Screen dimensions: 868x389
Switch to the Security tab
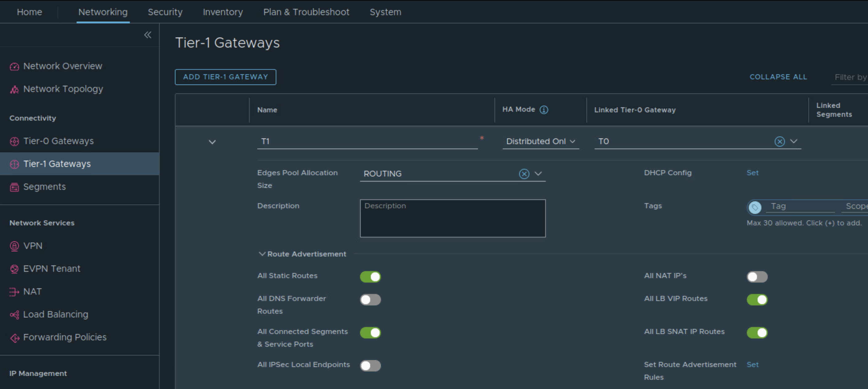(165, 12)
